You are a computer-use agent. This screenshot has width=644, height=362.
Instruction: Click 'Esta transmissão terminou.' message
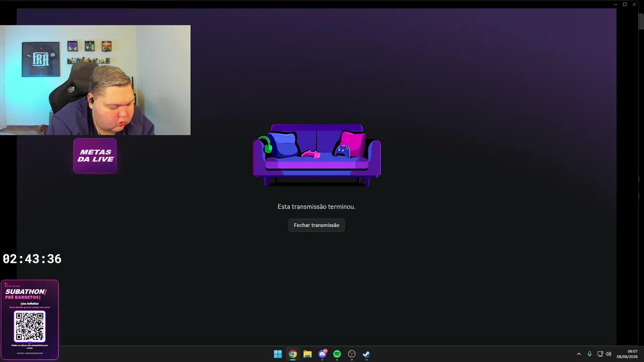pos(316,207)
